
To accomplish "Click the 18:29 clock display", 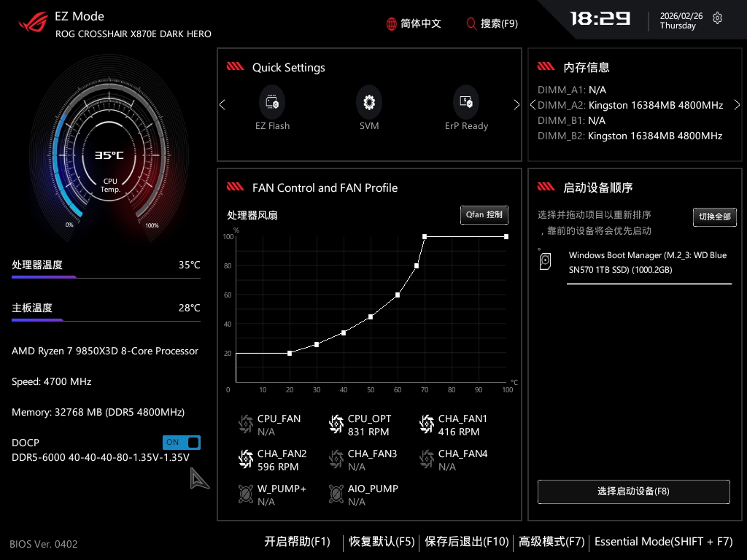I will click(x=600, y=18).
